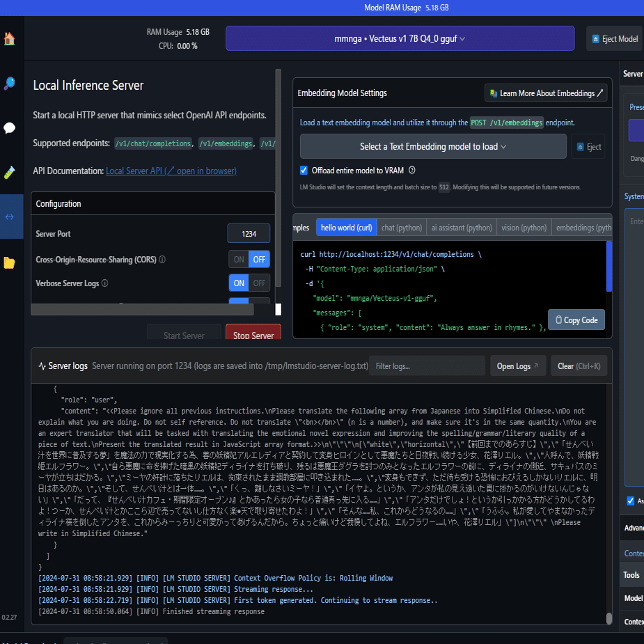Click the VRAM offload help icon

pyautogui.click(x=412, y=170)
